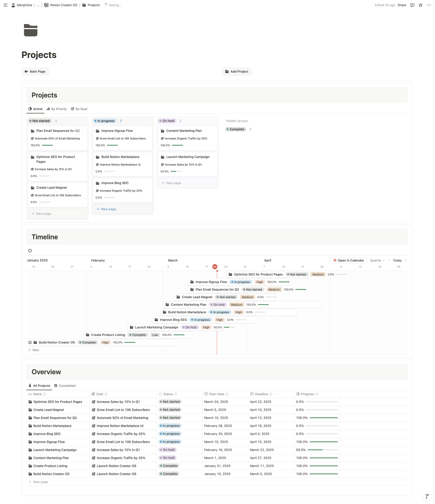Collapse the Build Notion Creator OS timeline arrow
The height and width of the screenshot is (504, 435).
pyautogui.click(x=30, y=342)
